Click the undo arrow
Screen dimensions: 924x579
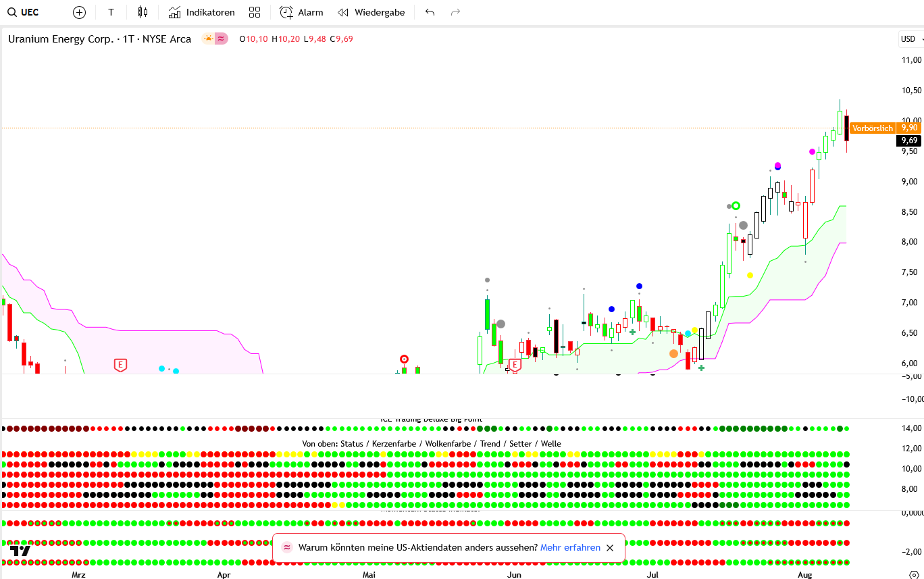[x=430, y=12]
